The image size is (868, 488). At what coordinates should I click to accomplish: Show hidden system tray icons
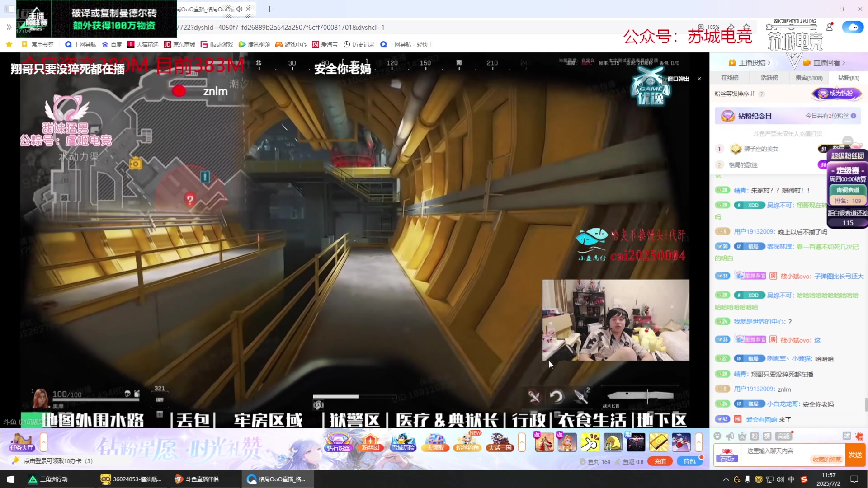(x=726, y=479)
